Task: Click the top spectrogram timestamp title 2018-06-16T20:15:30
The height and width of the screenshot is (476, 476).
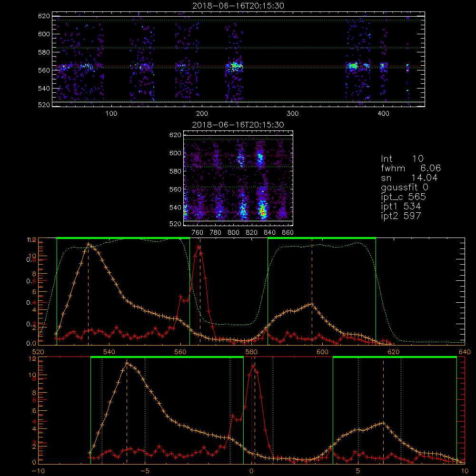Action: click(x=238, y=6)
